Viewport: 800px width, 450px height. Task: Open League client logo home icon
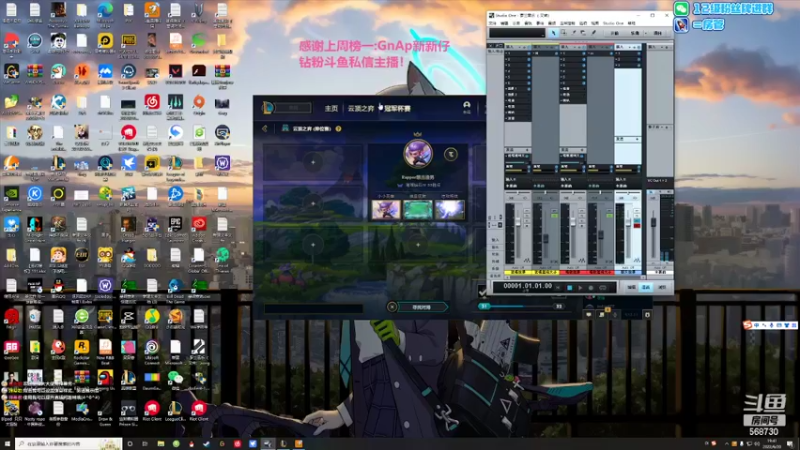(x=268, y=108)
